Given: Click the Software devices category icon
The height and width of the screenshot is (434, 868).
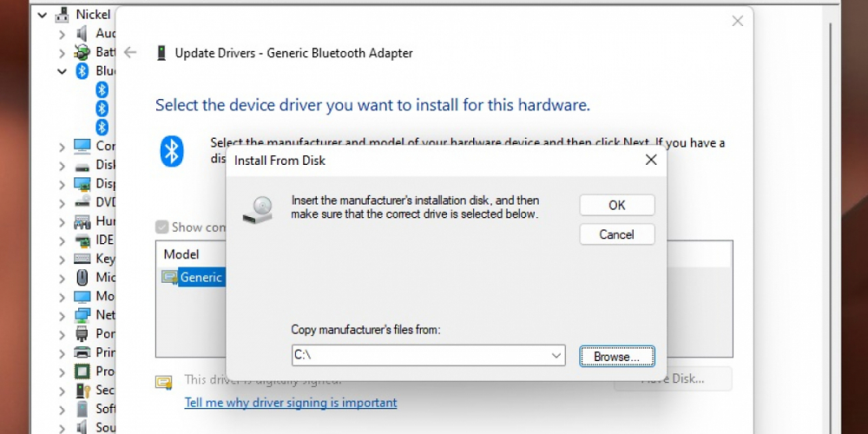Looking at the screenshot, I should [x=82, y=409].
